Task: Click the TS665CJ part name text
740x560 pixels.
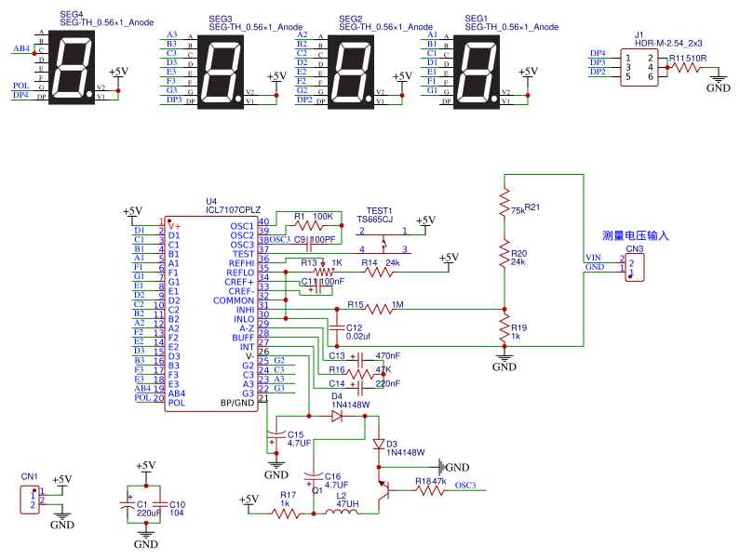Action: pos(375,219)
